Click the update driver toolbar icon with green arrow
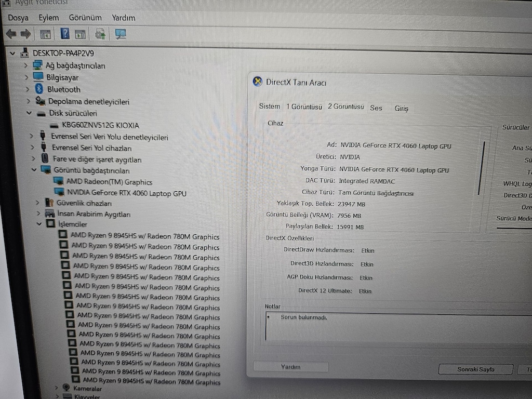The height and width of the screenshot is (399, 532). [x=100, y=34]
